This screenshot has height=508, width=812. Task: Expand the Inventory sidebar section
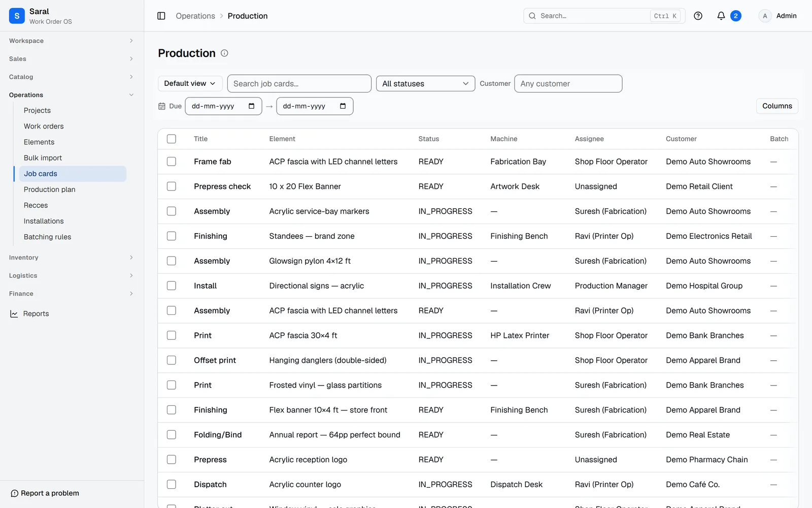click(72, 258)
